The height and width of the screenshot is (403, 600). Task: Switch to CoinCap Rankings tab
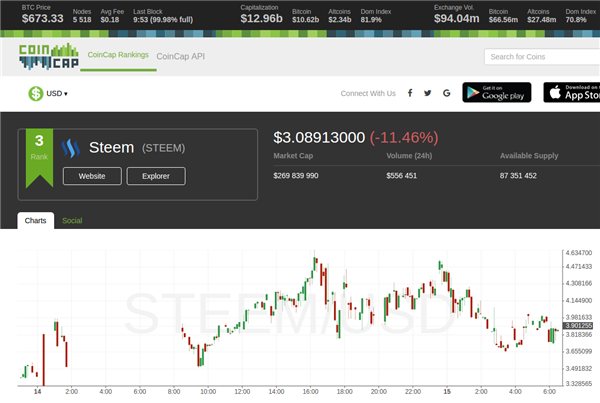(118, 55)
